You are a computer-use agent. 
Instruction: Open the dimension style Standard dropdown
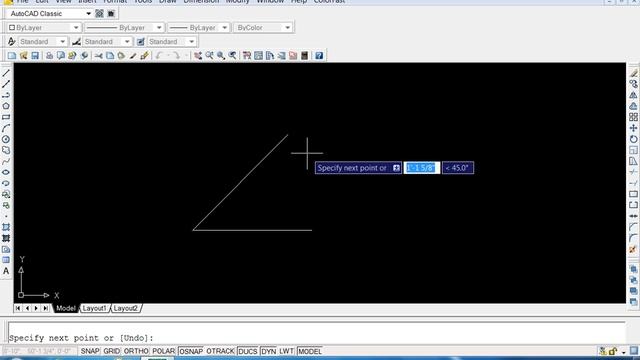[127, 42]
